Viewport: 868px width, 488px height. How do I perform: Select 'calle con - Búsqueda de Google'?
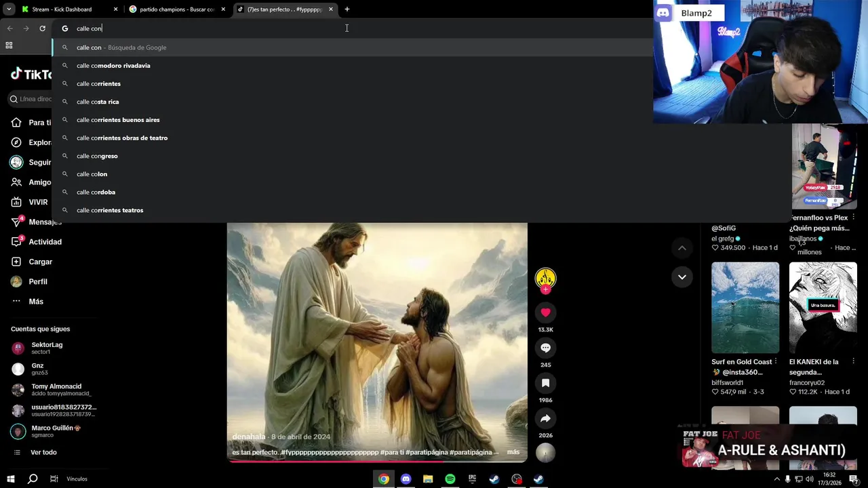click(353, 47)
